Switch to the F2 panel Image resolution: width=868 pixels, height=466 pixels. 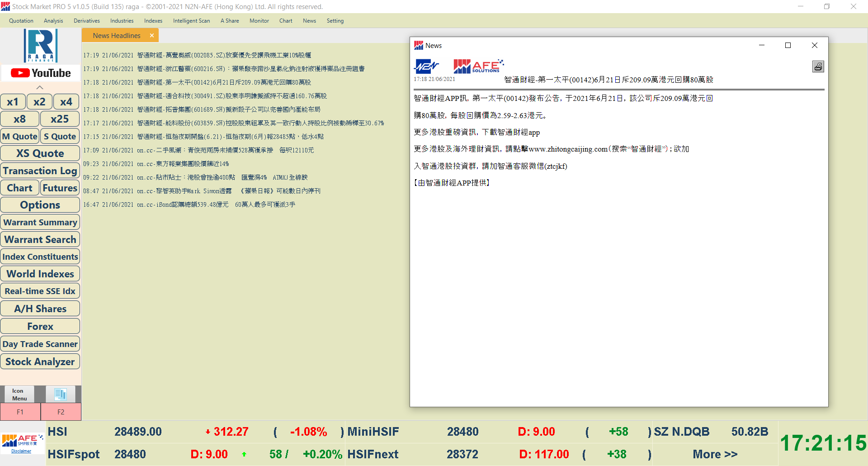[61, 412]
